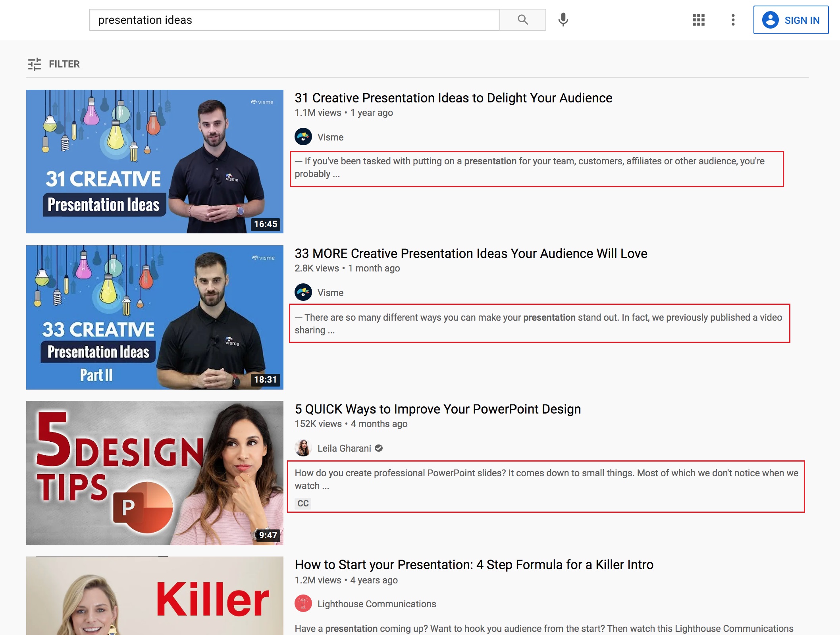
Task: Start voice search with microphone icon
Action: [563, 20]
